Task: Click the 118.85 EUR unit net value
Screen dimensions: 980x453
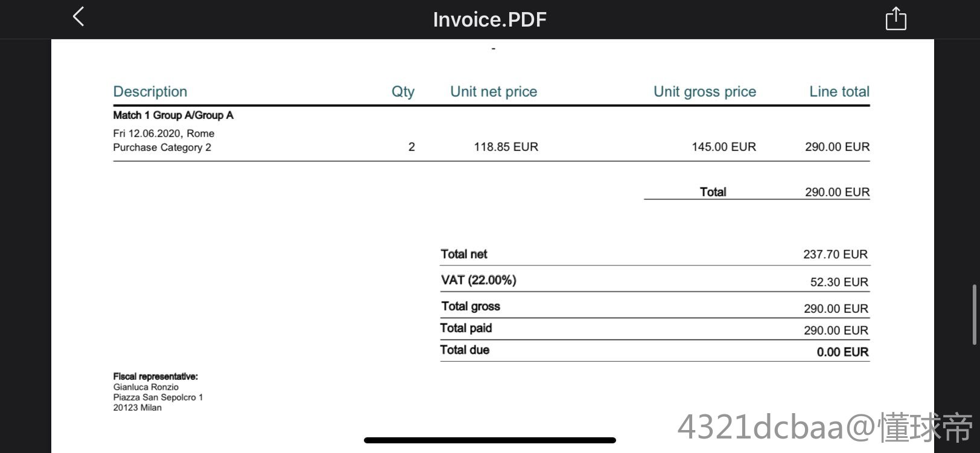Action: click(506, 147)
